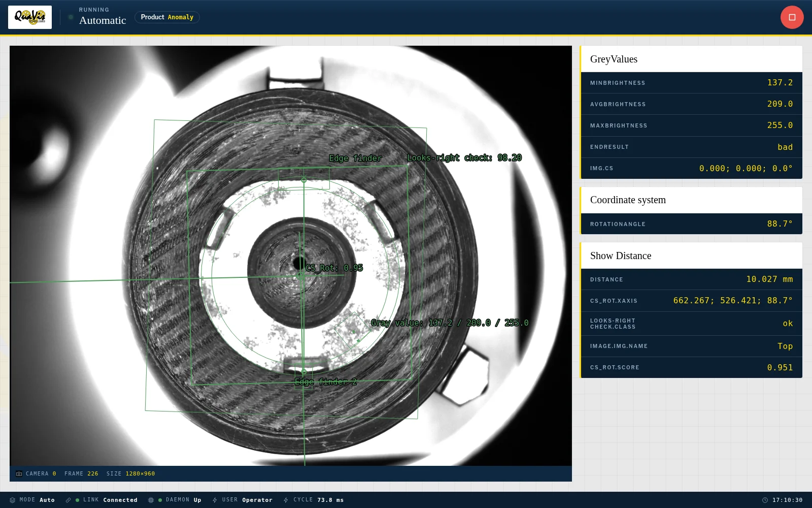Click the green dot beside LINK Connected
This screenshot has height=508, width=812.
77,500
